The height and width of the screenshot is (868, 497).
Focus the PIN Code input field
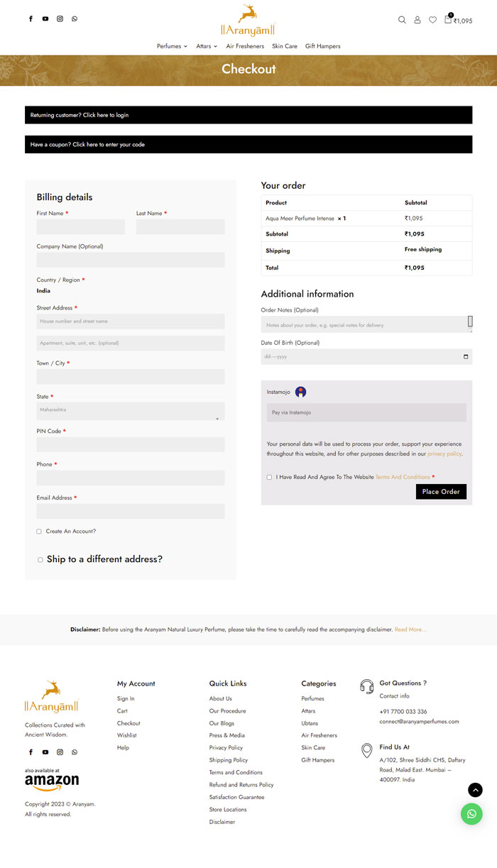pyautogui.click(x=131, y=444)
